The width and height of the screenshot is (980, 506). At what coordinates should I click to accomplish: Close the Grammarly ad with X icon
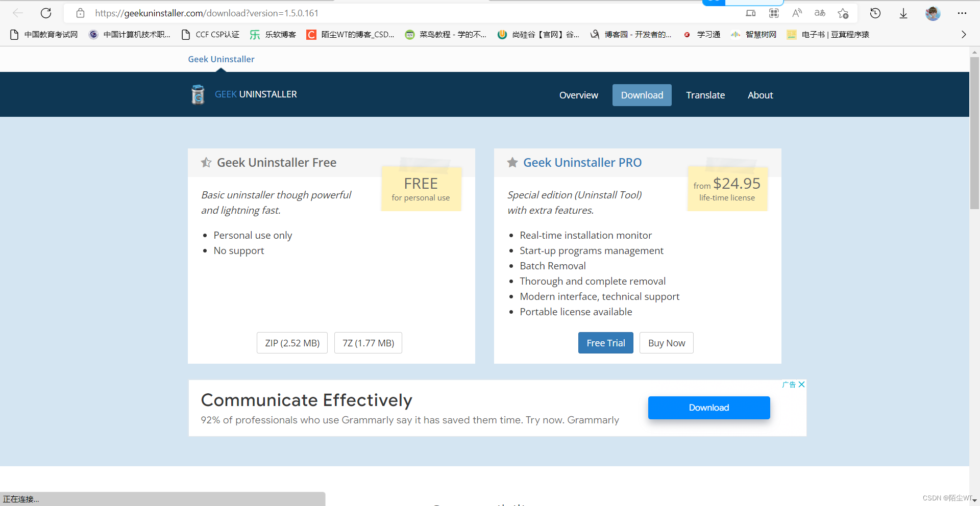(x=802, y=385)
